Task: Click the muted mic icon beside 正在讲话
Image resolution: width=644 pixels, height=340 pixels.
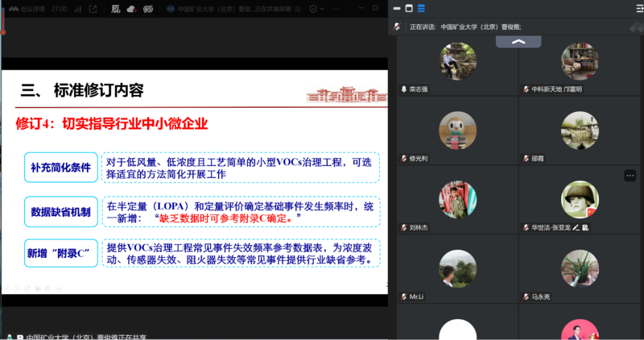Action: tap(397, 27)
